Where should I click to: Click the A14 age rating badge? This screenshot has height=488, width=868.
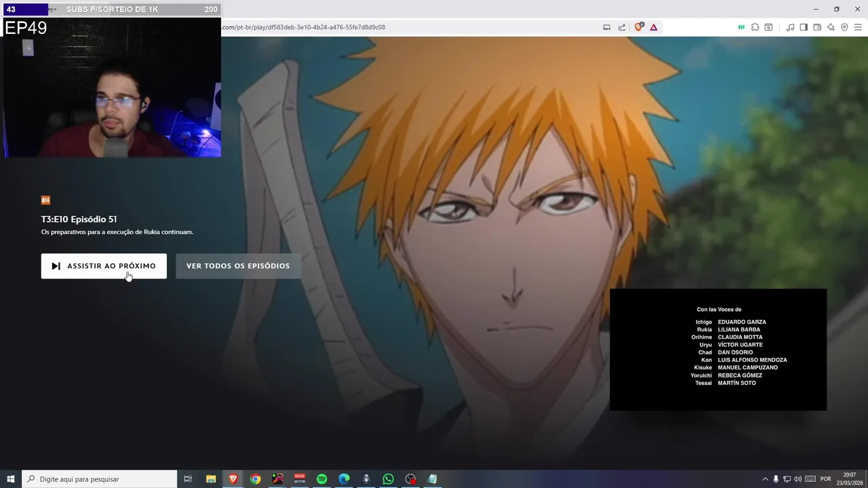point(45,200)
